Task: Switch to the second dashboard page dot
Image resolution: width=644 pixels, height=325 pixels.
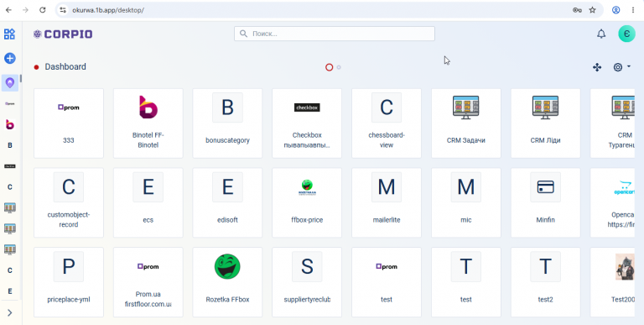Action: click(x=339, y=67)
